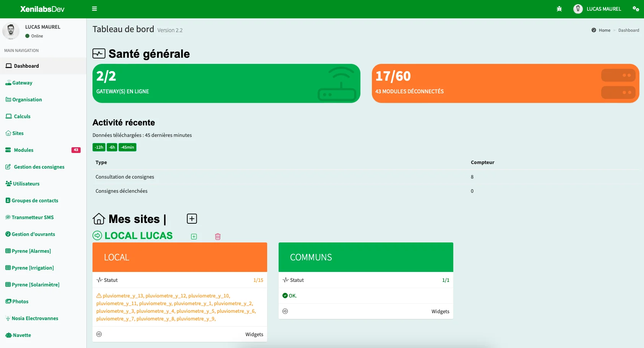644x348 pixels.
Task: Open the settings gears icon in header
Action: click(636, 9)
